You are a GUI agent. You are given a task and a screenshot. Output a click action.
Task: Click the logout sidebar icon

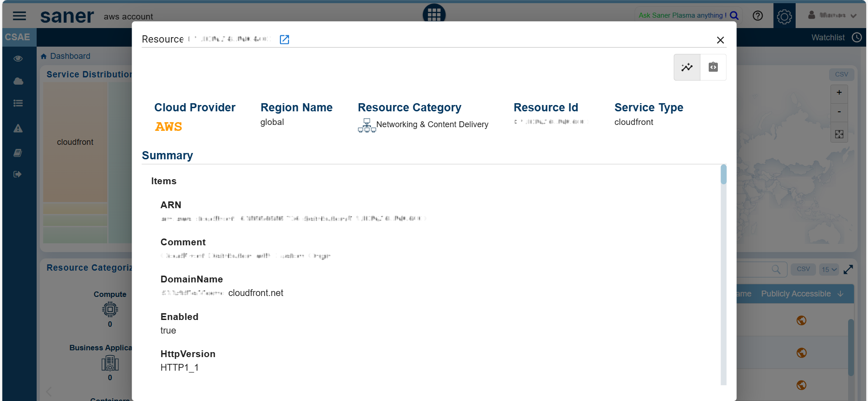coord(18,174)
